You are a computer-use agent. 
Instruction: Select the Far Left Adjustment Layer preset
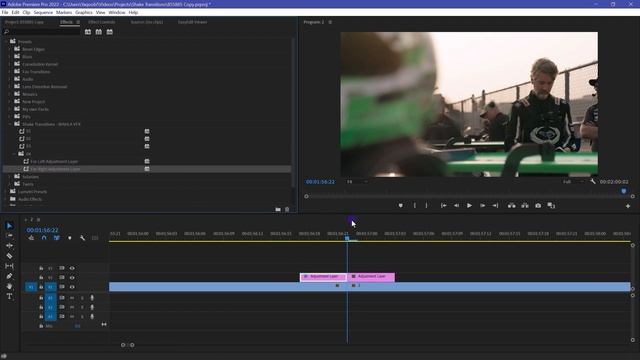[54, 161]
